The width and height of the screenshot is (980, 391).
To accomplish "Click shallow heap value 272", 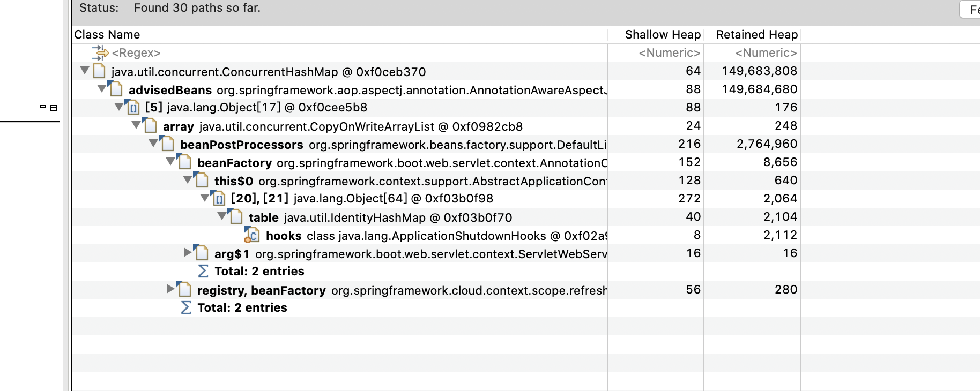I will pyautogui.click(x=689, y=198).
